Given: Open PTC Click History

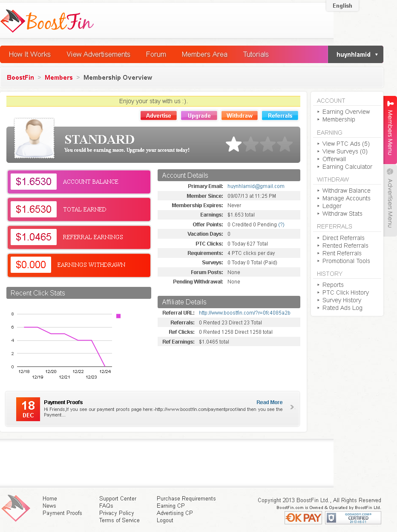Looking at the screenshot, I should point(345,292).
